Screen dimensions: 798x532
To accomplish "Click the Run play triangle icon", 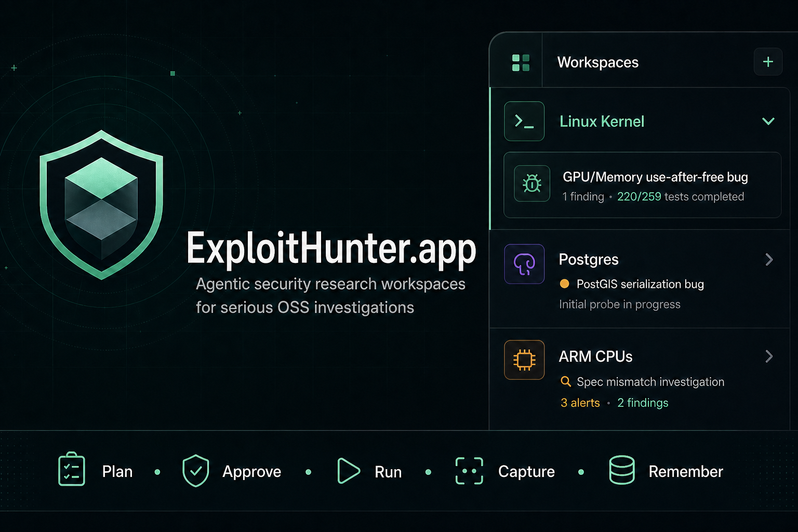I will [348, 471].
